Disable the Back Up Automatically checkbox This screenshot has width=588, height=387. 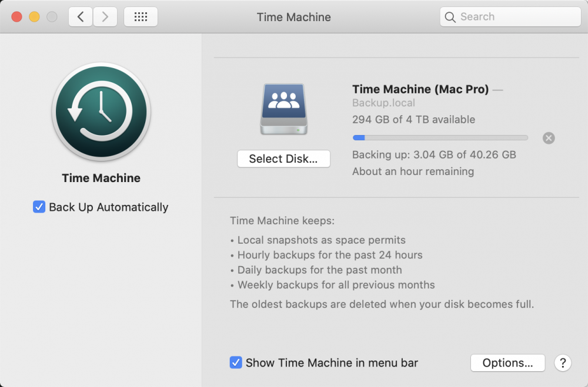pos(39,207)
